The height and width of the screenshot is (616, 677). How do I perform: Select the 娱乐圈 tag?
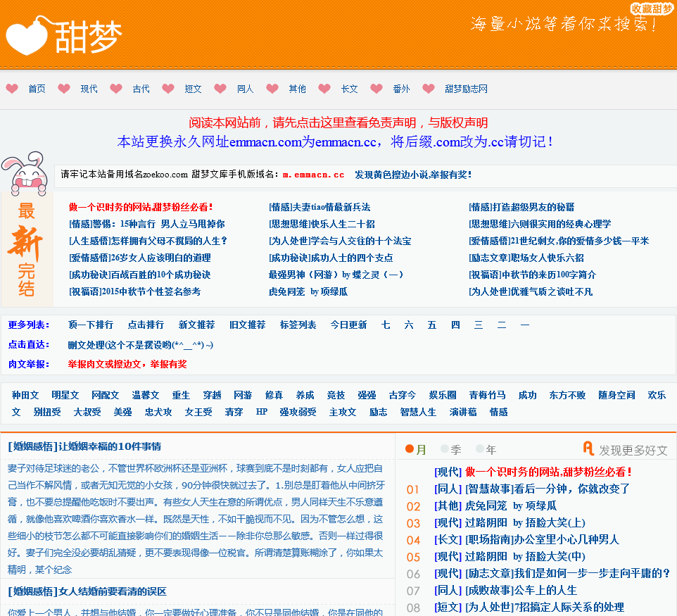coord(443,395)
